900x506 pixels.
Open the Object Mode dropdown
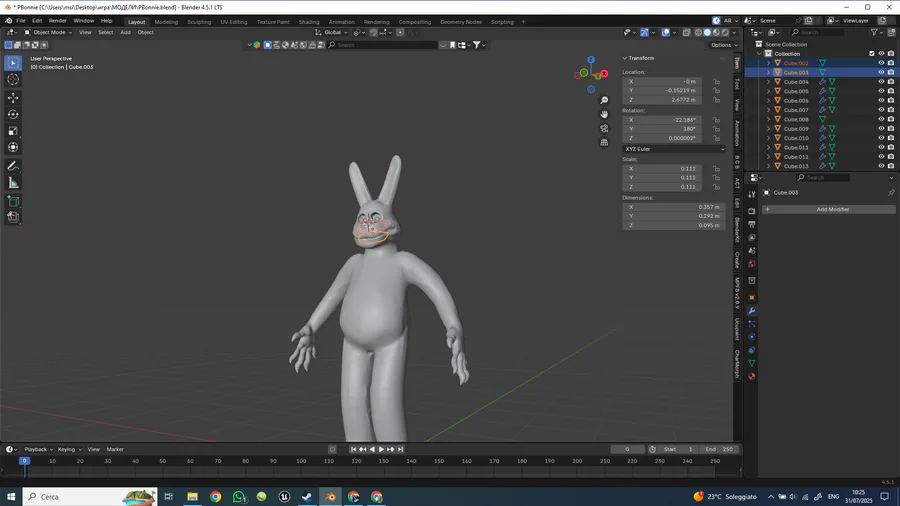tap(48, 33)
